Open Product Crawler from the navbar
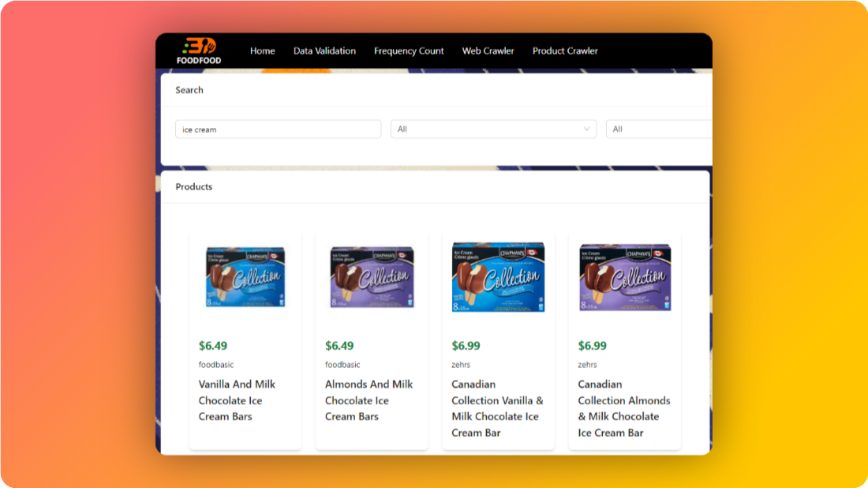 click(565, 51)
